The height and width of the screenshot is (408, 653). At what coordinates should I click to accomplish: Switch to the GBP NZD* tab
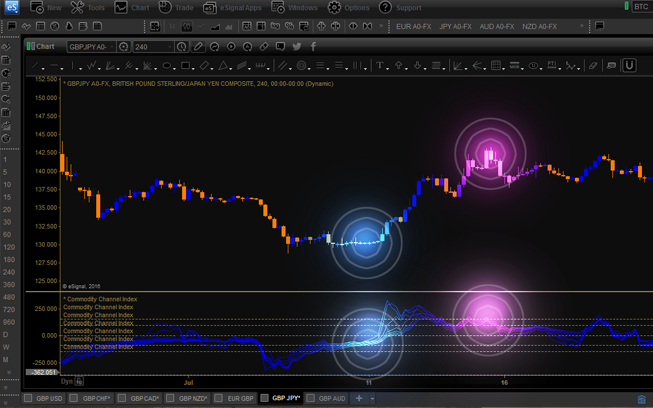coord(187,398)
